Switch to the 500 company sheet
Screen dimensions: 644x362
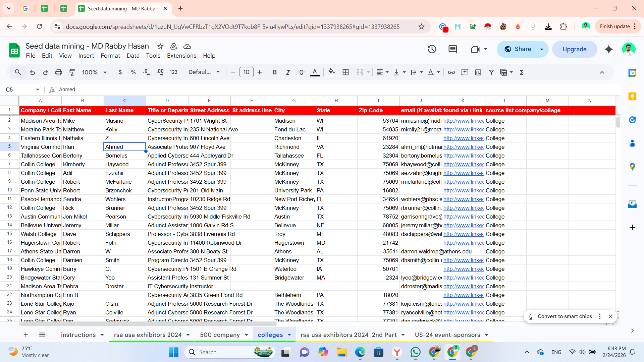click(220, 335)
